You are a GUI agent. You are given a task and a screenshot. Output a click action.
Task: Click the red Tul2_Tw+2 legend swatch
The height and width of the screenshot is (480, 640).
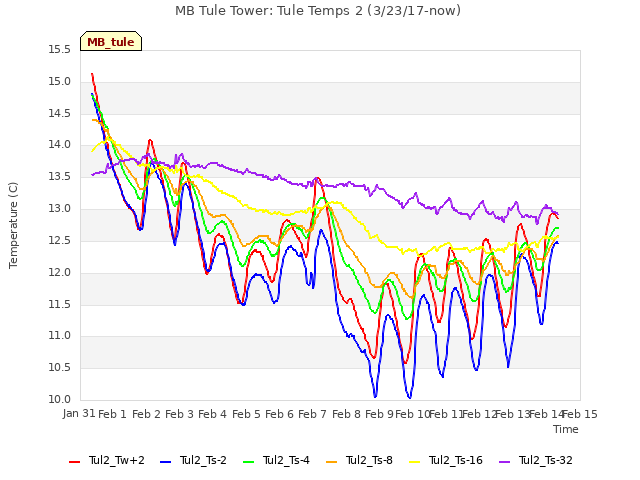point(75,462)
